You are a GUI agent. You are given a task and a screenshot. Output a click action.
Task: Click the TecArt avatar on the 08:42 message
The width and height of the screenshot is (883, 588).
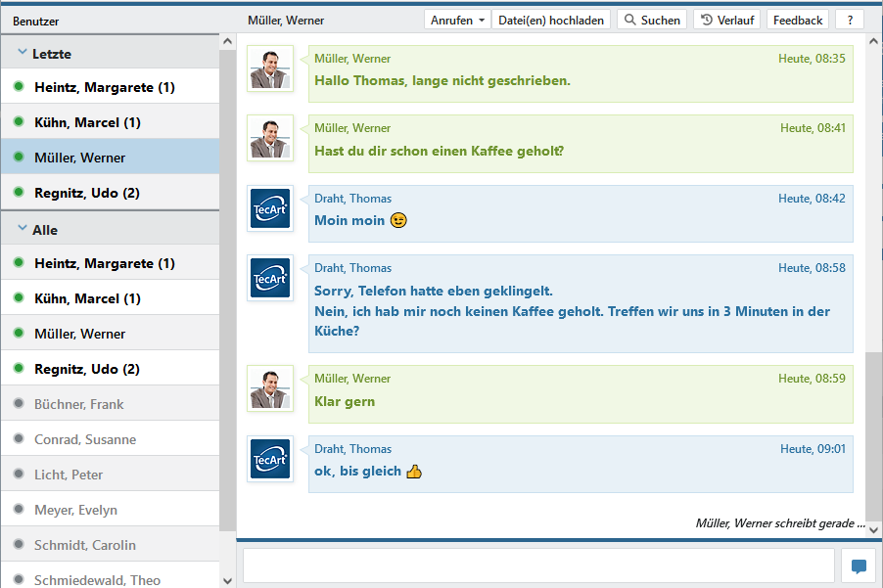click(270, 208)
